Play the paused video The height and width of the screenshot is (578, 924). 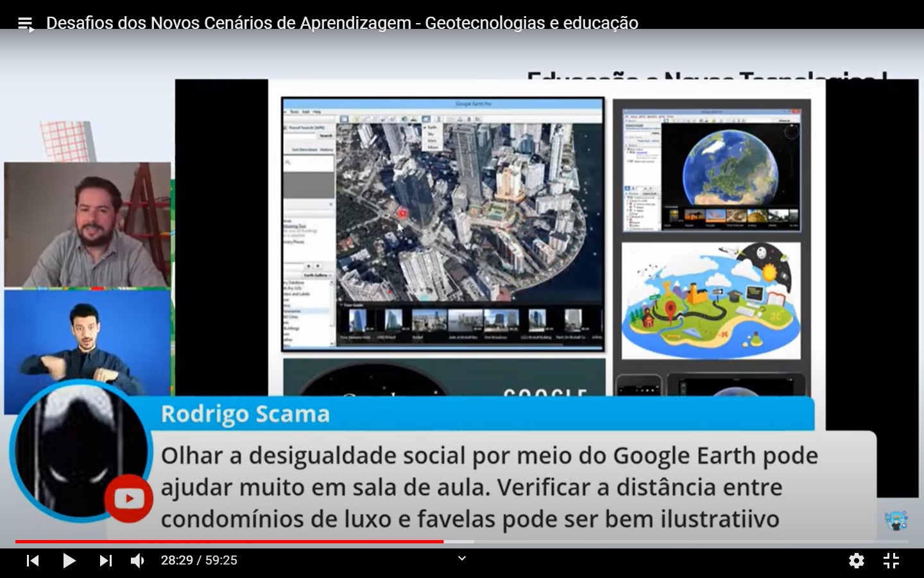pos(69,561)
